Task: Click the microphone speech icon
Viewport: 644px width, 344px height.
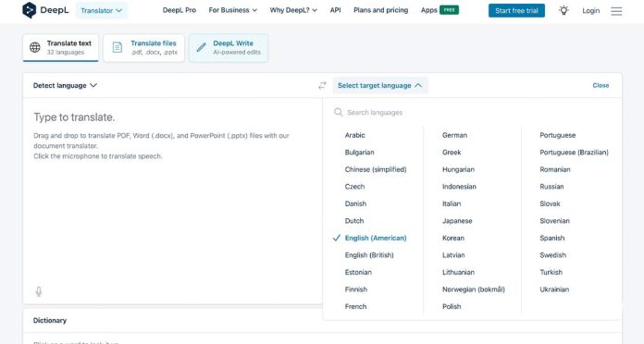Action: (x=39, y=291)
